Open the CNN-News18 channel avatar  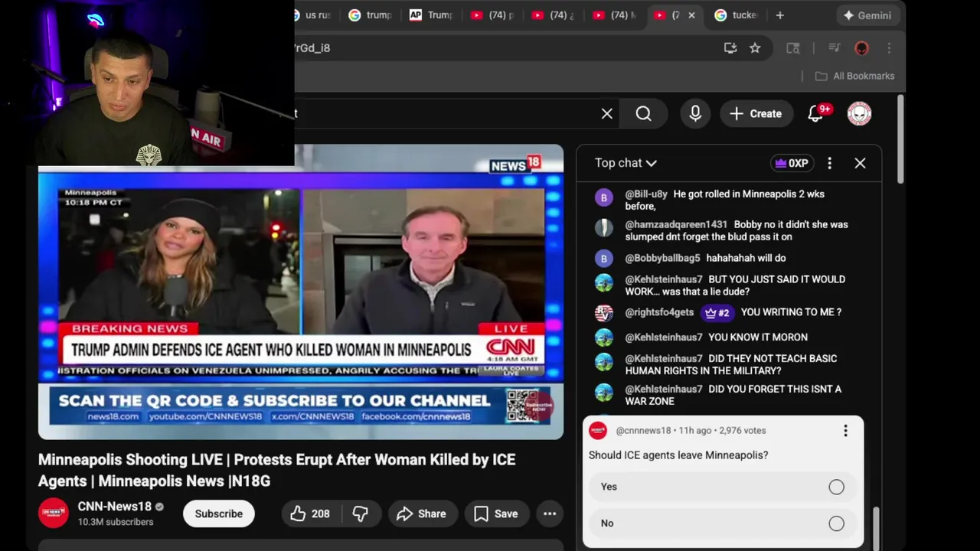click(x=54, y=514)
